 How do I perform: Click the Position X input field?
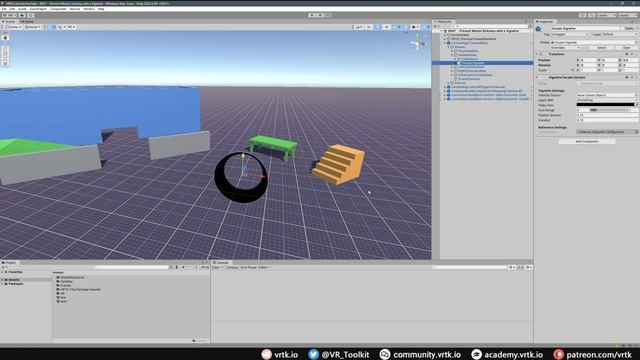coord(589,60)
